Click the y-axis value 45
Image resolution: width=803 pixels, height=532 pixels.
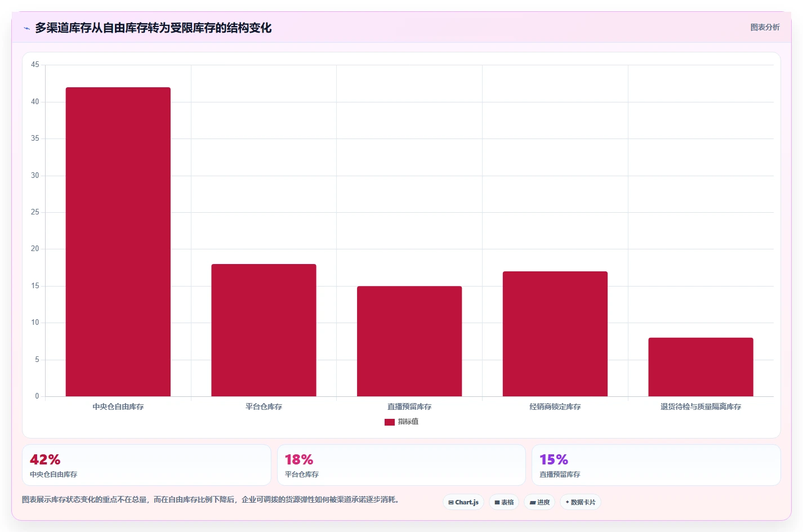(35, 65)
